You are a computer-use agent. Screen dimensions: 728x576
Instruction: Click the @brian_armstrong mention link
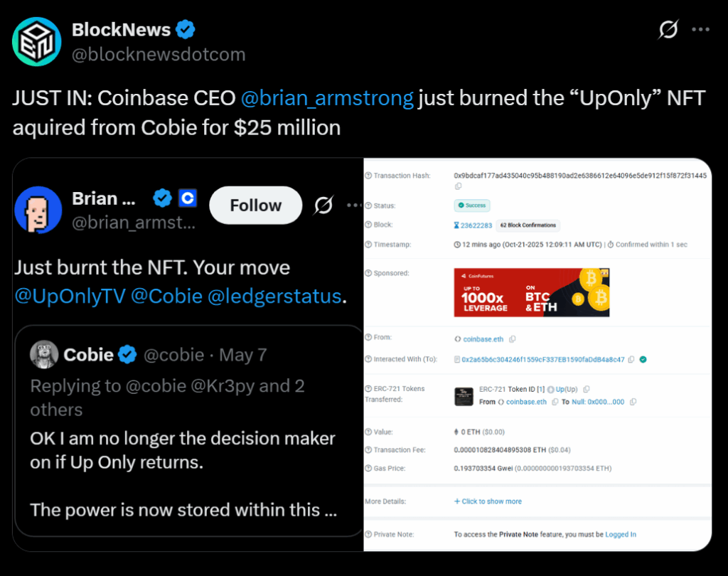tap(327, 98)
